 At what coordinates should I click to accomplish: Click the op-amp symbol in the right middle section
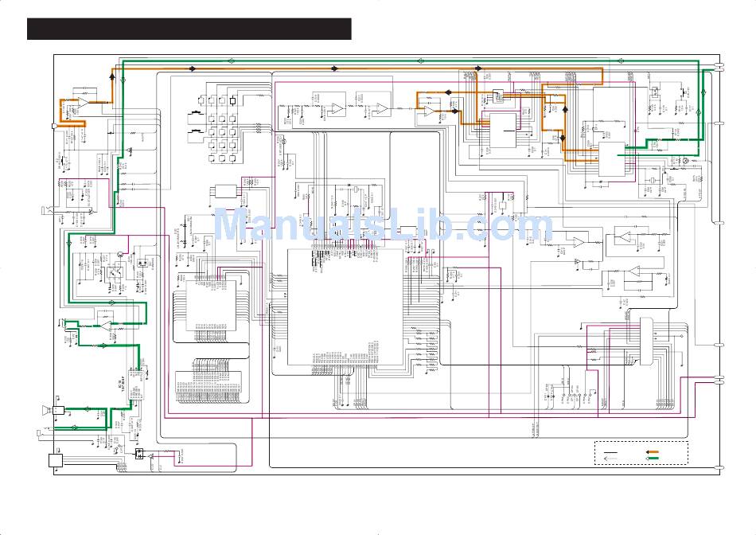point(578,242)
